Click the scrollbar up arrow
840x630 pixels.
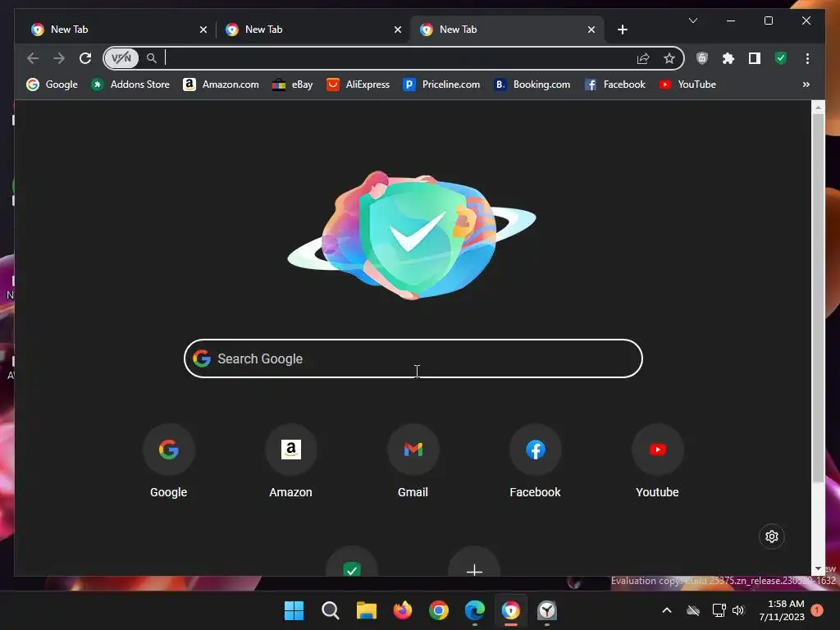[818, 107]
